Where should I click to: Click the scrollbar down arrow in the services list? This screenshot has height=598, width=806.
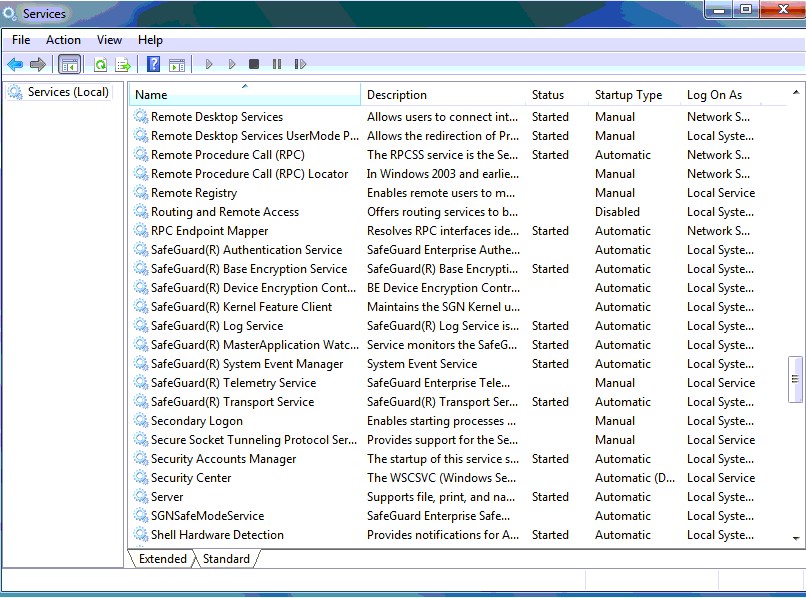(796, 538)
